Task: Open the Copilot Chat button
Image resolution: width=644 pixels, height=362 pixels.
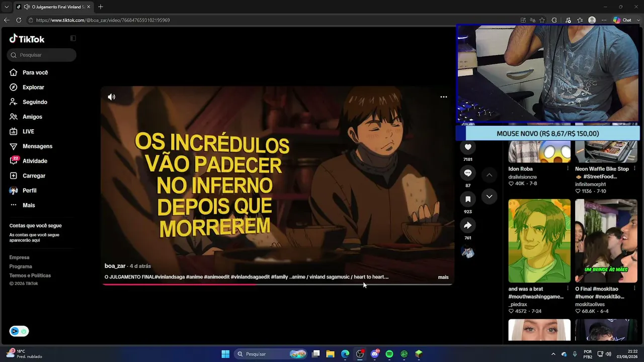Action: coord(623,20)
